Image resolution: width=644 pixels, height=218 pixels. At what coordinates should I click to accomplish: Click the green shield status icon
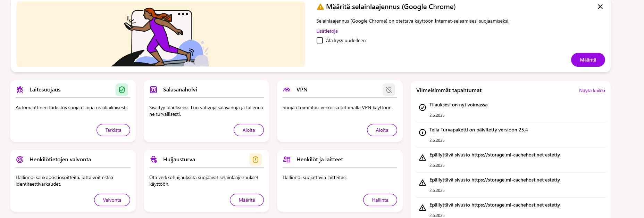click(x=122, y=90)
